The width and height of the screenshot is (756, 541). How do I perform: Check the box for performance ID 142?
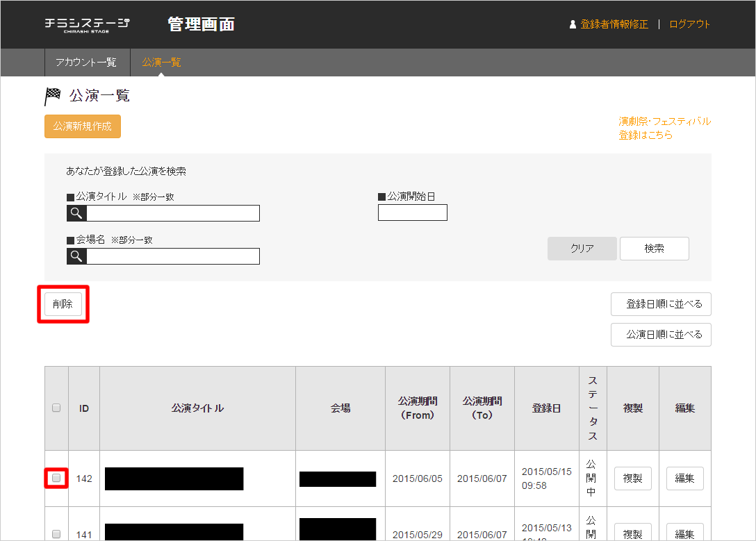click(x=56, y=478)
